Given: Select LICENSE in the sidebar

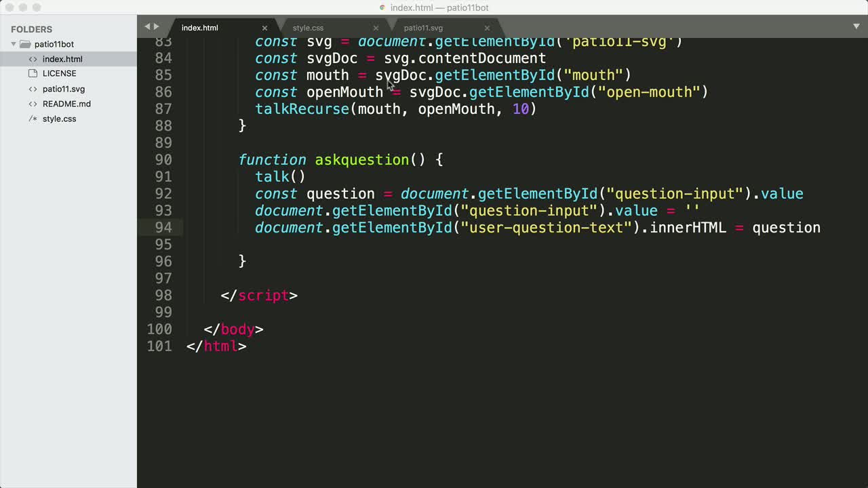Looking at the screenshot, I should click(x=59, y=74).
